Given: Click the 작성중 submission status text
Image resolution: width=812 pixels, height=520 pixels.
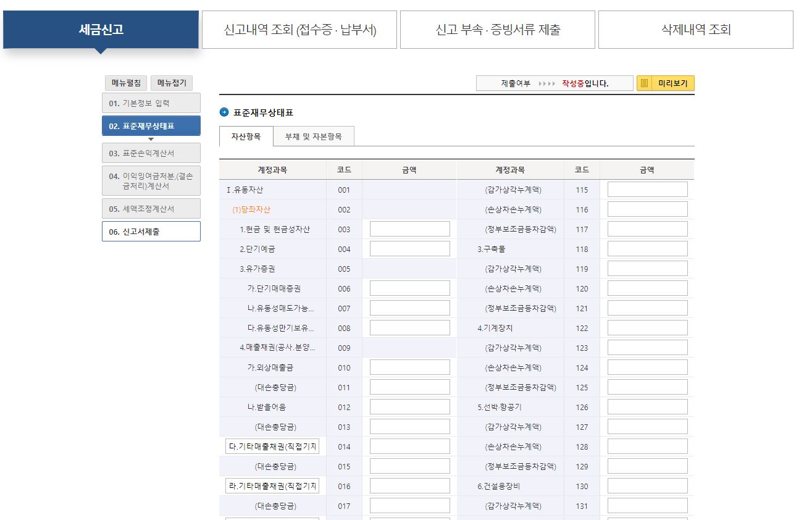Looking at the screenshot, I should pos(573,83).
